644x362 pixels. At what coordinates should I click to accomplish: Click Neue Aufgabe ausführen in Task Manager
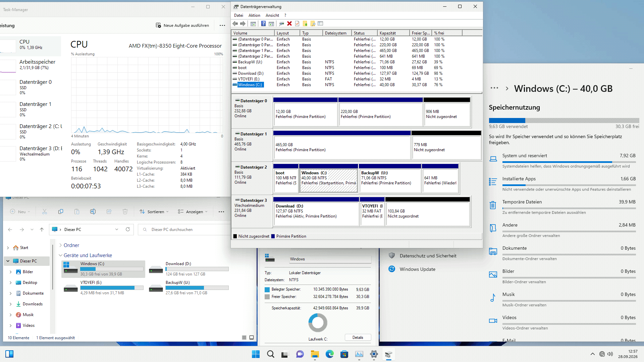tap(182, 25)
